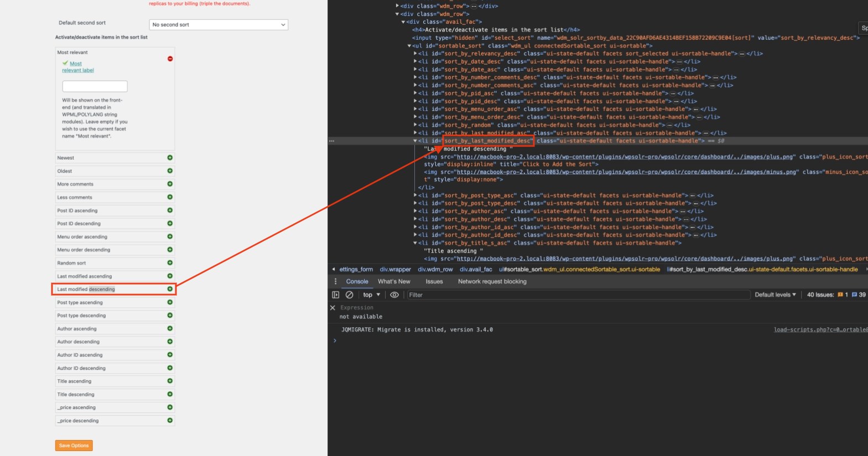Viewport: 868px width, 456px height.
Task: Add Title descending plus icon
Action: 170,394
